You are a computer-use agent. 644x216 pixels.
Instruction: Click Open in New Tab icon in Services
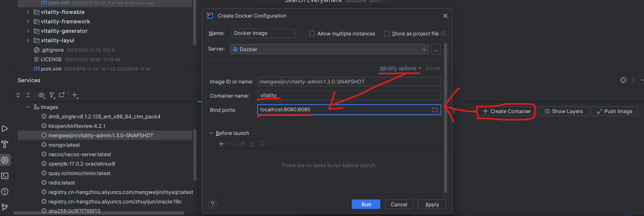tap(62, 95)
